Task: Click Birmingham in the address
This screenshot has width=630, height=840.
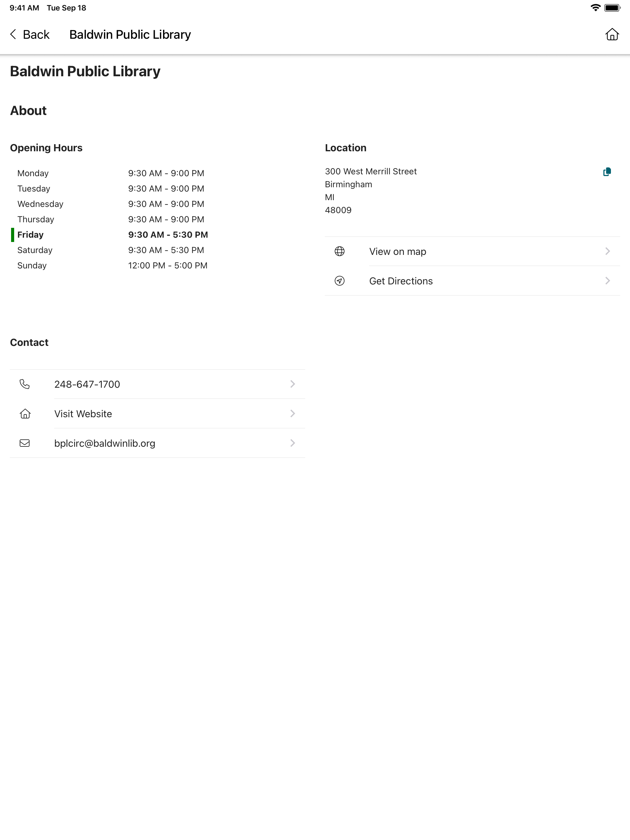Action: tap(349, 184)
